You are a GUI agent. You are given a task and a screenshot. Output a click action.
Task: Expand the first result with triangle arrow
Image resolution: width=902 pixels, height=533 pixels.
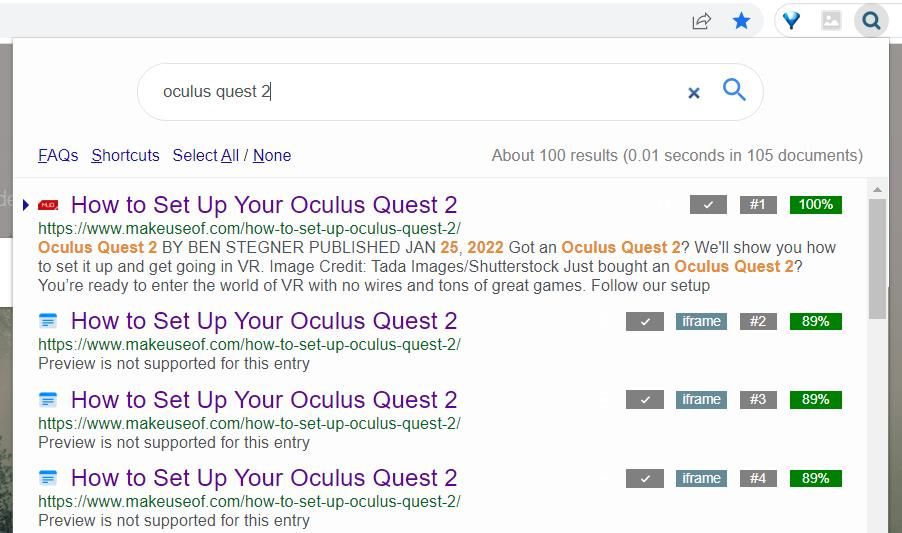coord(26,205)
